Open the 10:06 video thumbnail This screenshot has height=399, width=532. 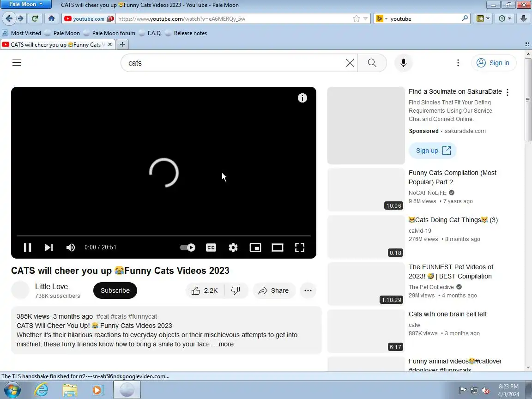[366, 190]
